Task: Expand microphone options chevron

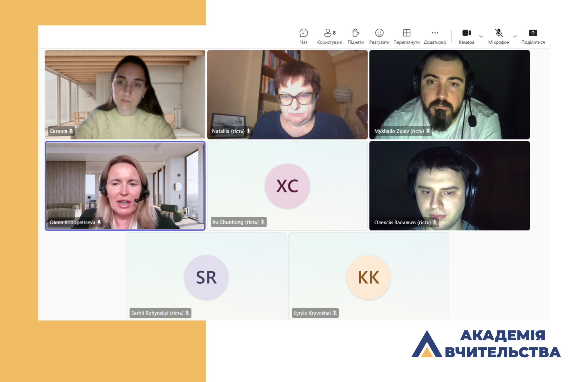Action: coord(515,36)
